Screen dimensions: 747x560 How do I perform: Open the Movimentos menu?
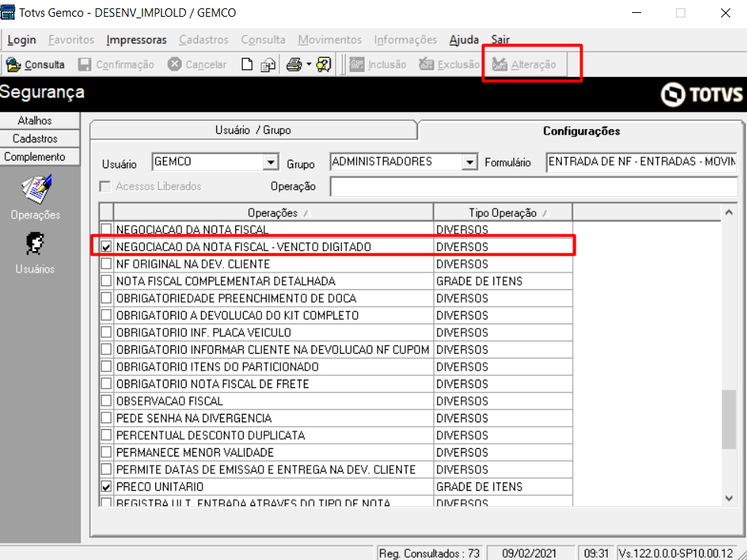[x=330, y=40]
